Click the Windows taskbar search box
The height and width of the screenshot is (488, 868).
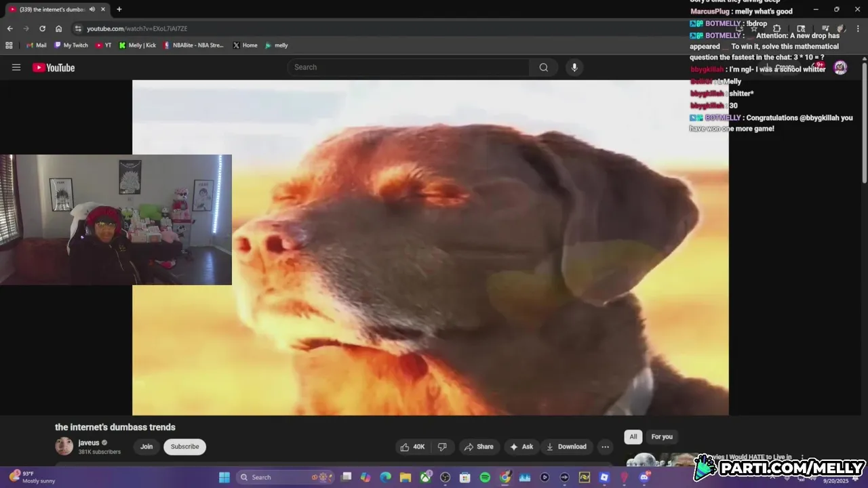286,477
